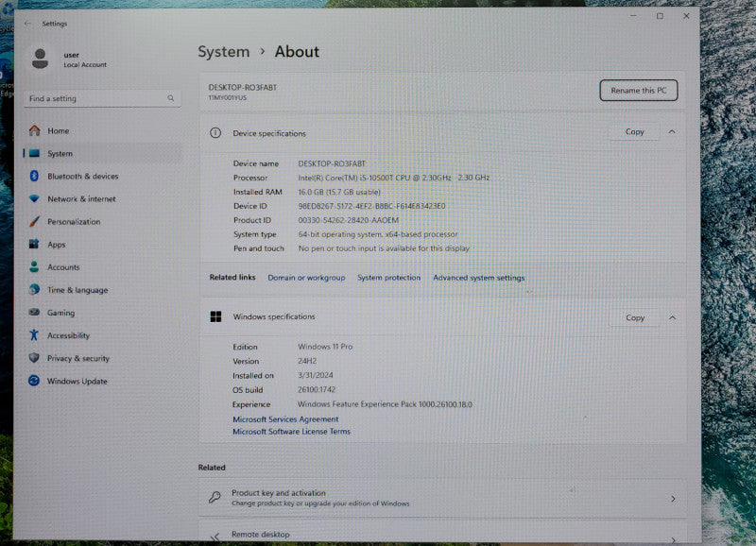Collapse the Device specifications section
Screen dimensions: 756x546
672,131
